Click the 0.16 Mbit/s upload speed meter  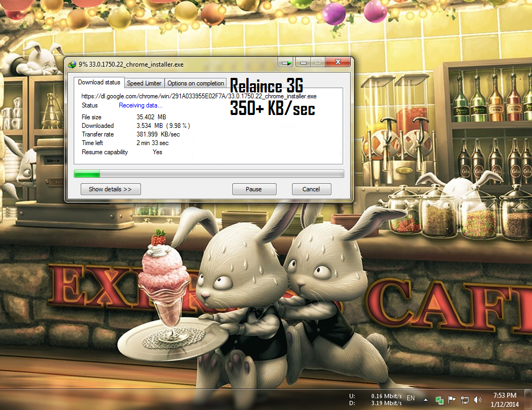386,396
